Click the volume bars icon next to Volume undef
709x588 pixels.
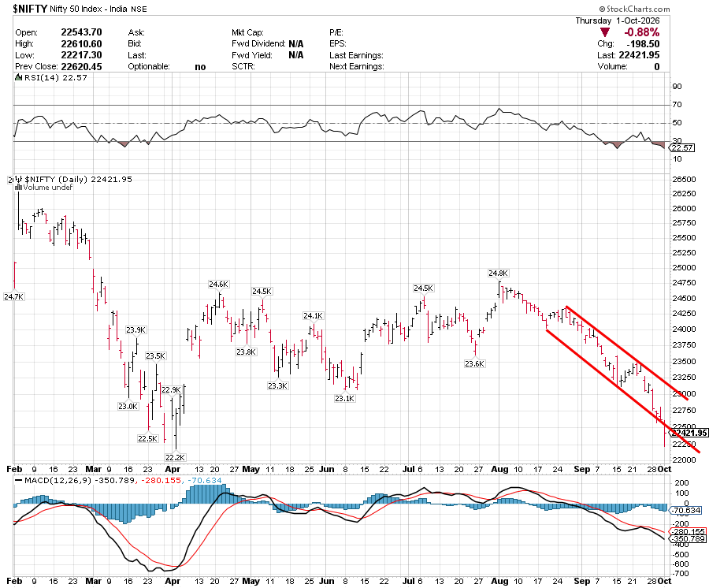[x=19, y=187]
